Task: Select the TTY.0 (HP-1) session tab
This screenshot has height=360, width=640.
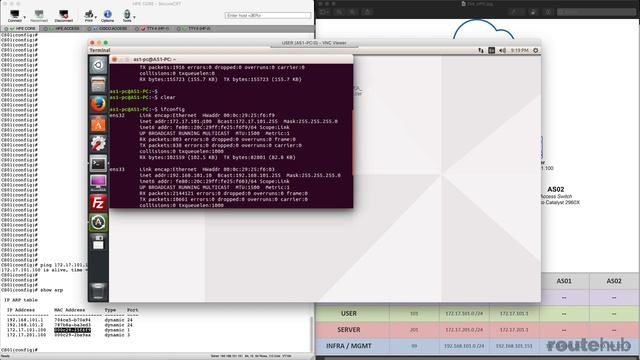Action: point(153,29)
